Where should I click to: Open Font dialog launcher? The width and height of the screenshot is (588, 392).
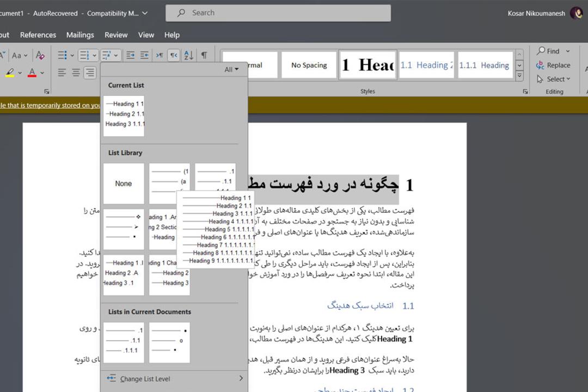tap(46, 91)
